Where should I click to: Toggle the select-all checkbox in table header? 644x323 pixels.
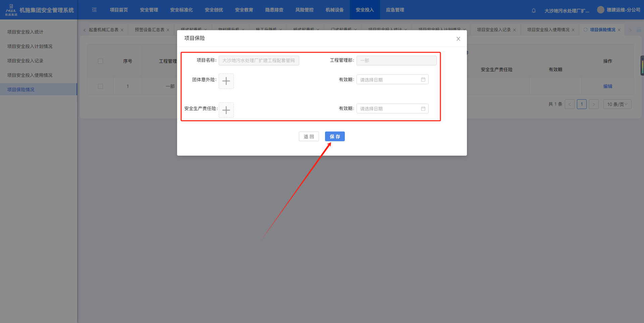click(100, 61)
